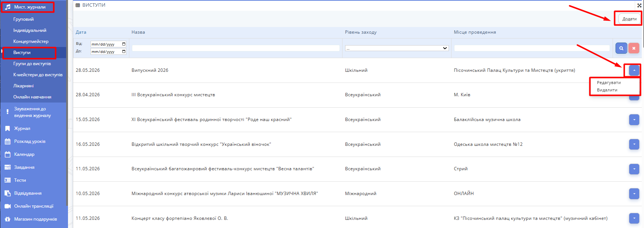Open the Рівень заходу filter dropdown

point(397,48)
